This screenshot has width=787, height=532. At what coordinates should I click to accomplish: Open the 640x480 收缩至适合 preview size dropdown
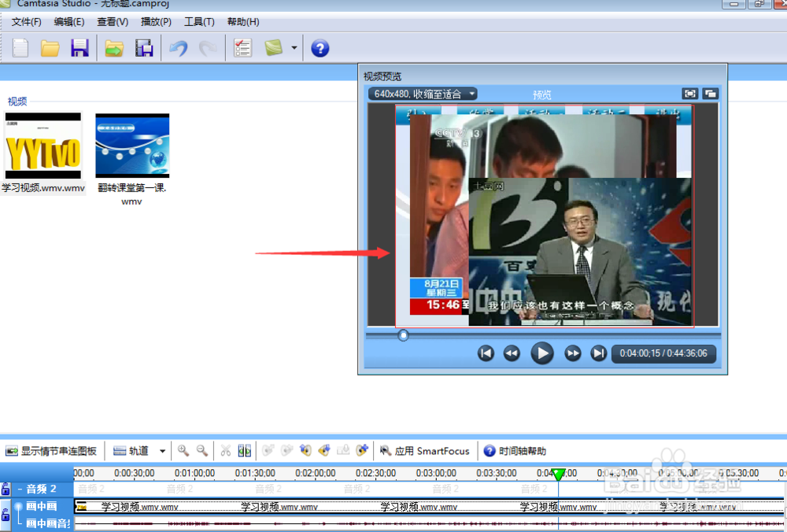(x=423, y=94)
